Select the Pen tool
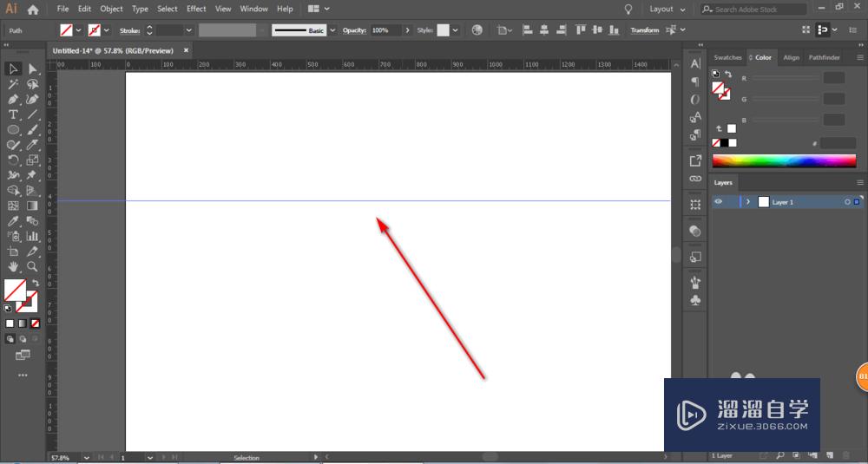Screen dimensions: 868x464 (x=13, y=100)
